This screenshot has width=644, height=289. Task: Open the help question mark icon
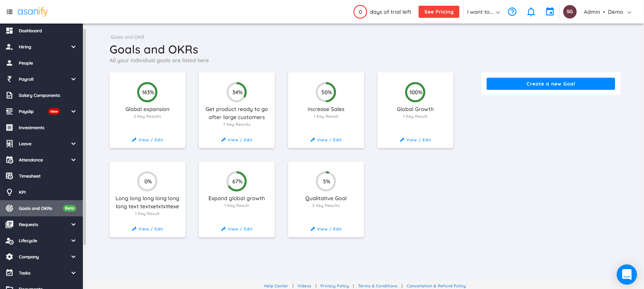pos(512,12)
